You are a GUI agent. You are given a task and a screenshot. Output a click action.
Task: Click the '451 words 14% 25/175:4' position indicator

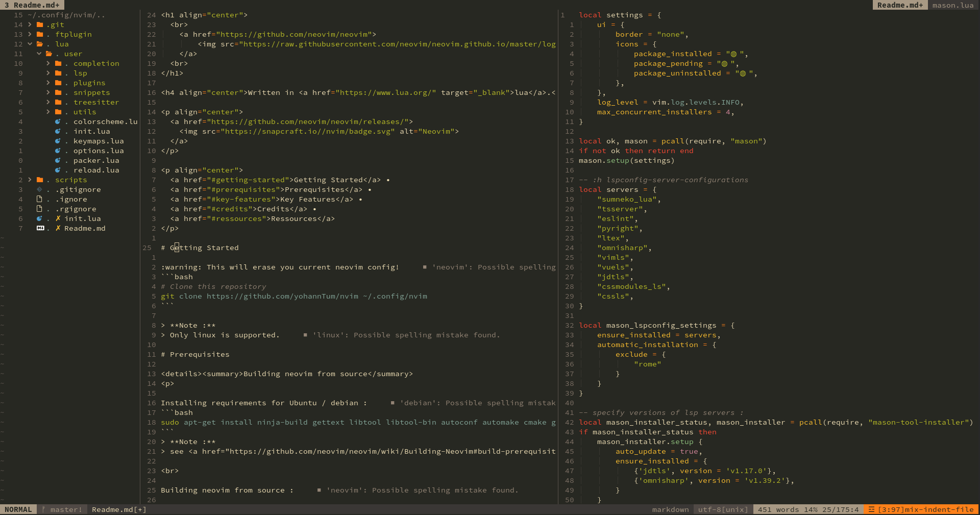click(808, 509)
